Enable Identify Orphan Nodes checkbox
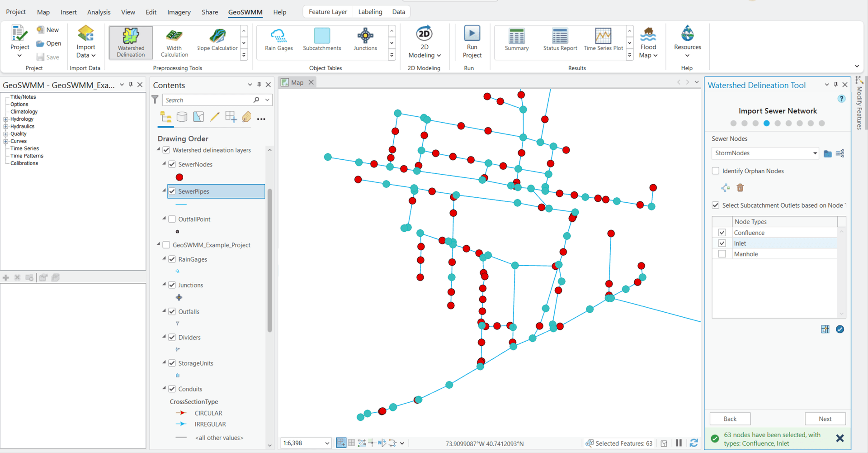 716,171
